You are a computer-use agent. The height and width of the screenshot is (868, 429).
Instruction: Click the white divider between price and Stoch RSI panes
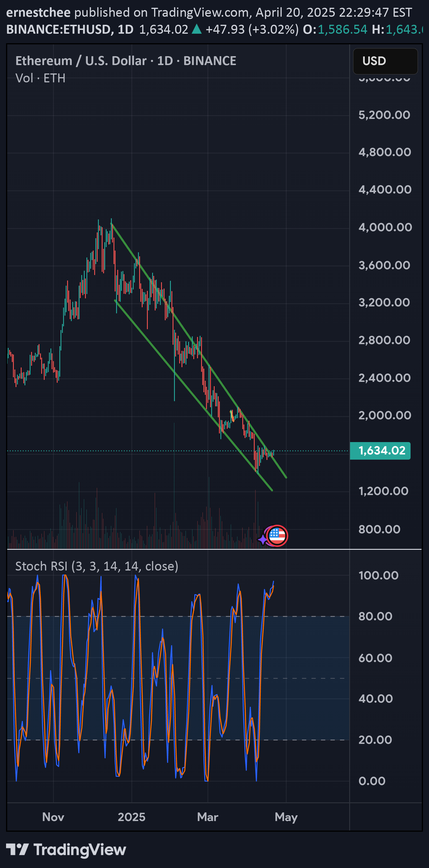[214, 549]
